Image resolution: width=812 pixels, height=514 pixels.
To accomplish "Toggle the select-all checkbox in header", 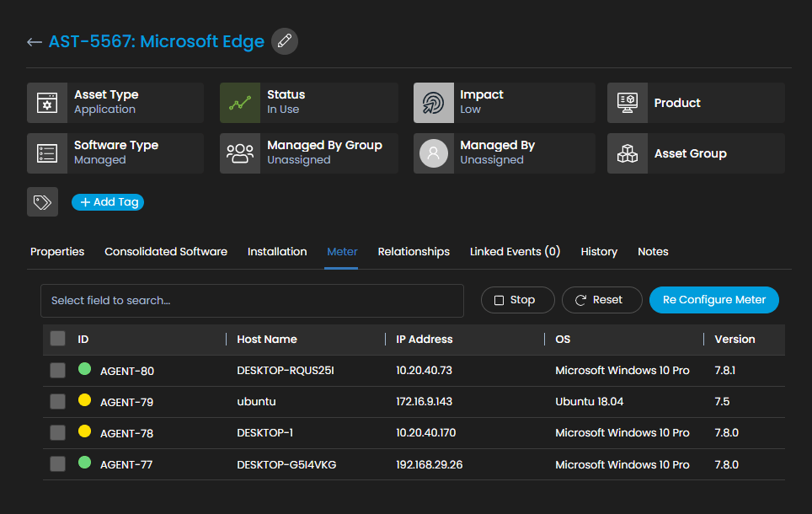I will tap(57, 339).
